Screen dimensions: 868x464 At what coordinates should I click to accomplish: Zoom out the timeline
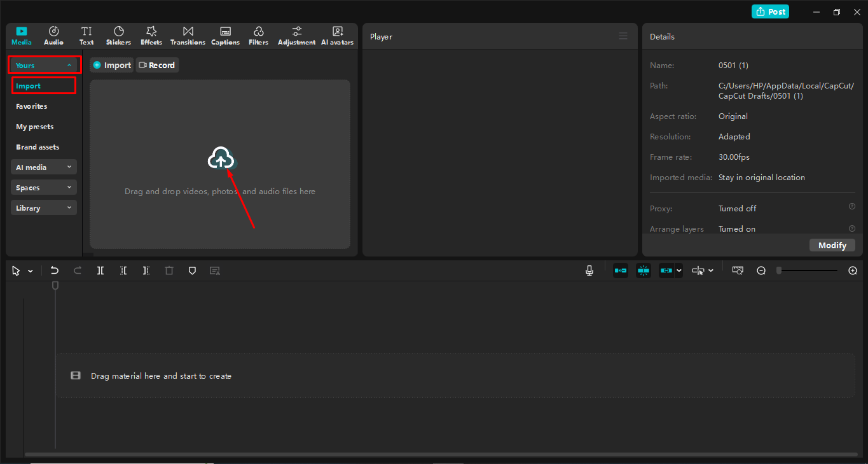click(761, 270)
